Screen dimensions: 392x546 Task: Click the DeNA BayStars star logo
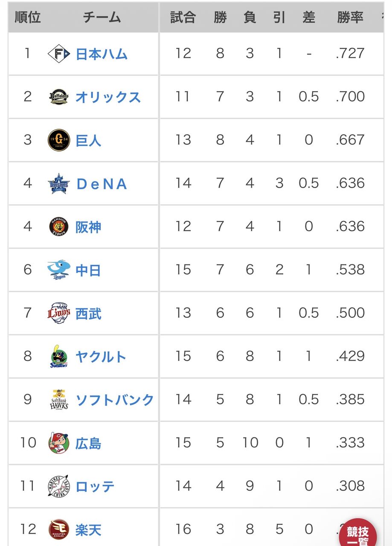[58, 183]
